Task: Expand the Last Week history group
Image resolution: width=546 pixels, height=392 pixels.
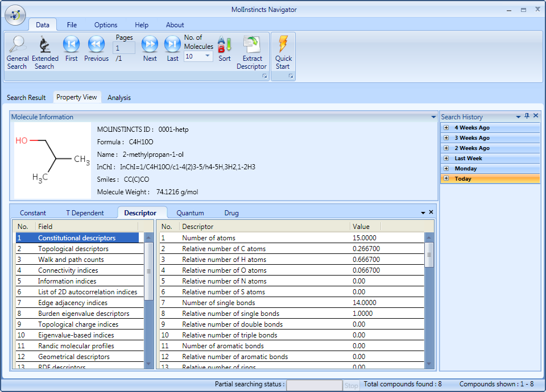Action: pos(446,159)
